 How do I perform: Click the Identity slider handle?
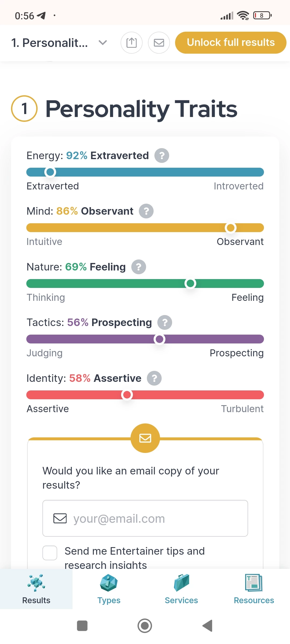[x=127, y=395]
